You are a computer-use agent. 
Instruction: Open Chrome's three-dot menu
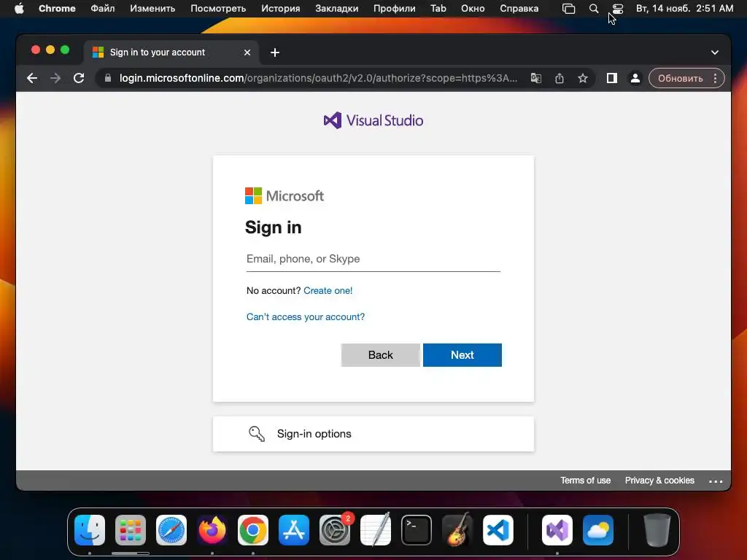pyautogui.click(x=715, y=78)
